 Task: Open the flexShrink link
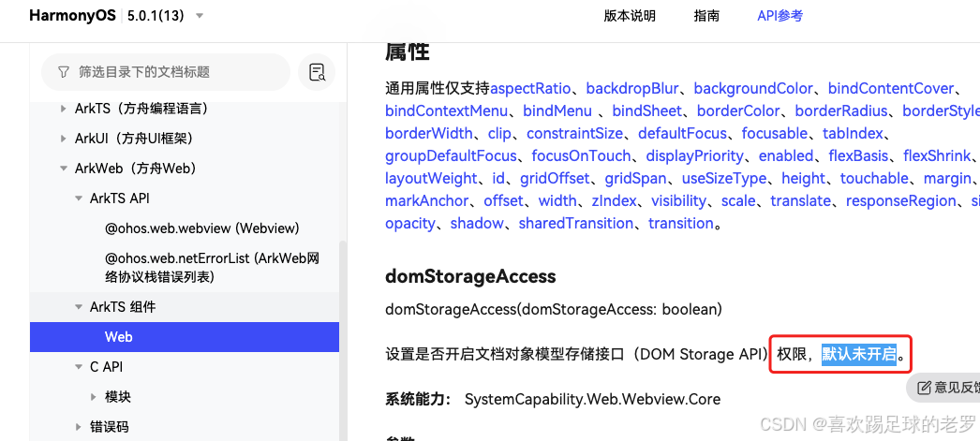936,155
